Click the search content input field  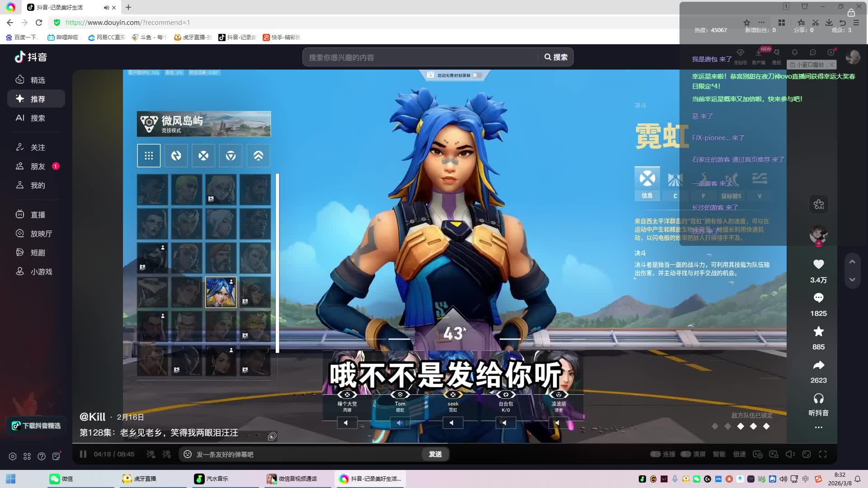[420, 57]
